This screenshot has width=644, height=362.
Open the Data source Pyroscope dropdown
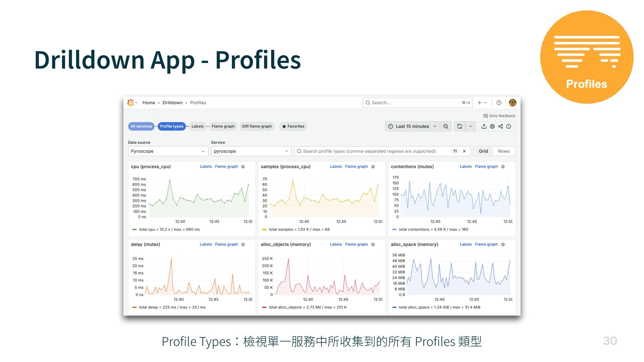[x=168, y=151]
